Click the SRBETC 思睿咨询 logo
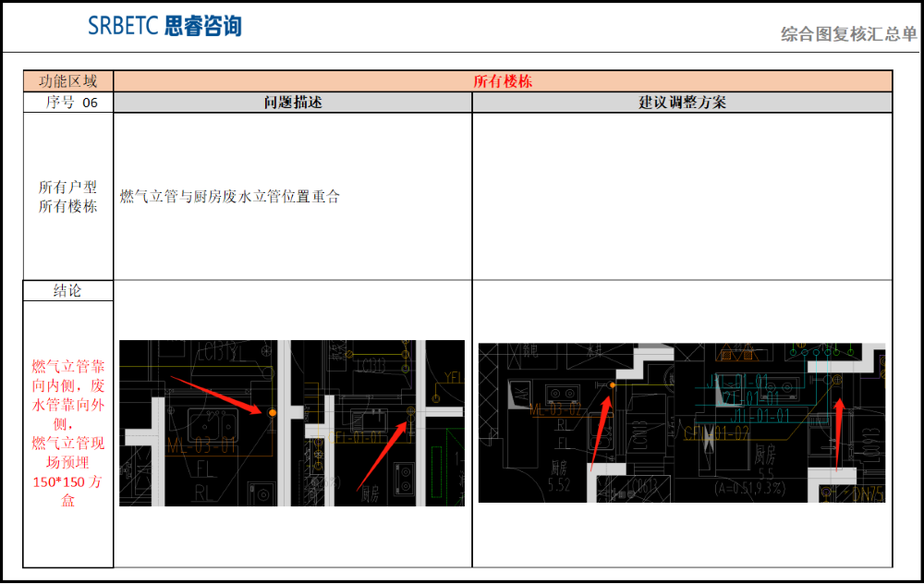 164,26
